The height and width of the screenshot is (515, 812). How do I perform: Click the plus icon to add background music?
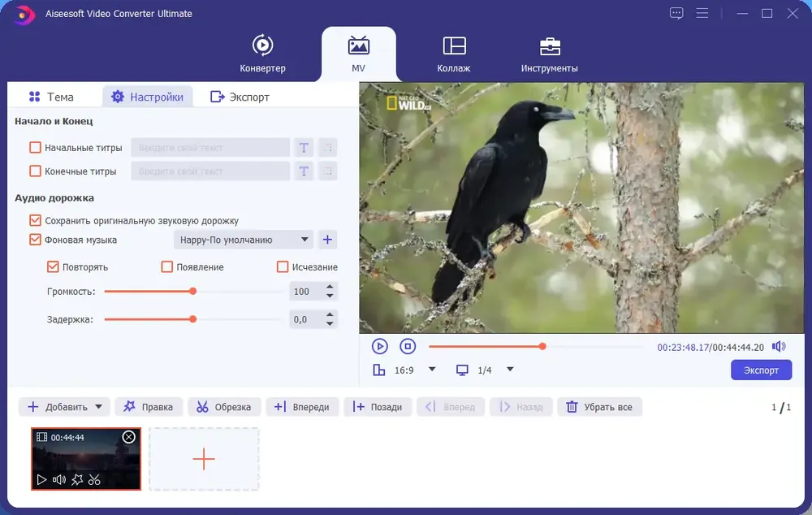pyautogui.click(x=327, y=240)
